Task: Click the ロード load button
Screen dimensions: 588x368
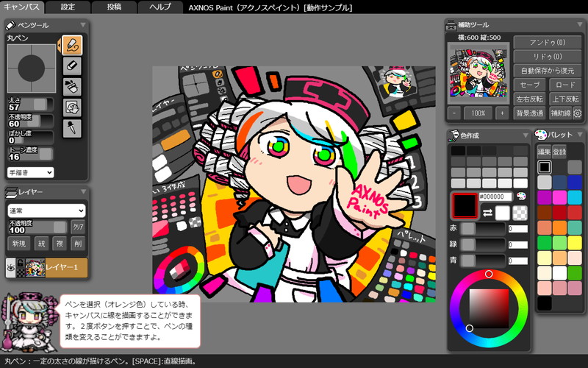Action: point(565,85)
